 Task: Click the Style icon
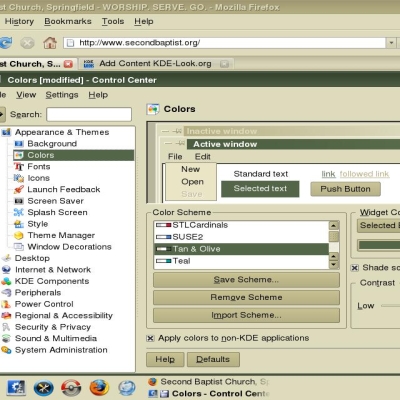point(19,224)
